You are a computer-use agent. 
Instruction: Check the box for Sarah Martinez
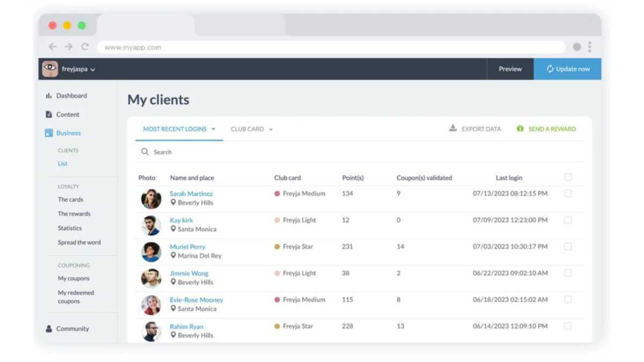pos(568,194)
